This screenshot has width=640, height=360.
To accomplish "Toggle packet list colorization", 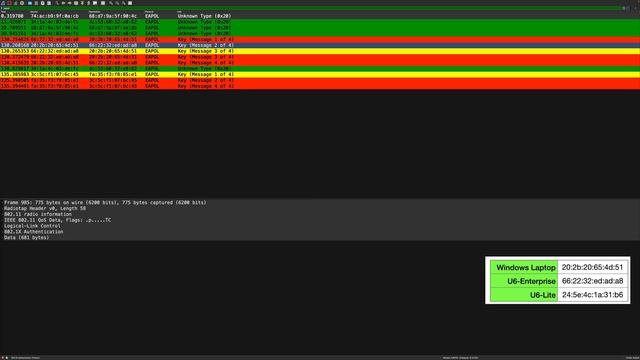I will tap(103, 3).
